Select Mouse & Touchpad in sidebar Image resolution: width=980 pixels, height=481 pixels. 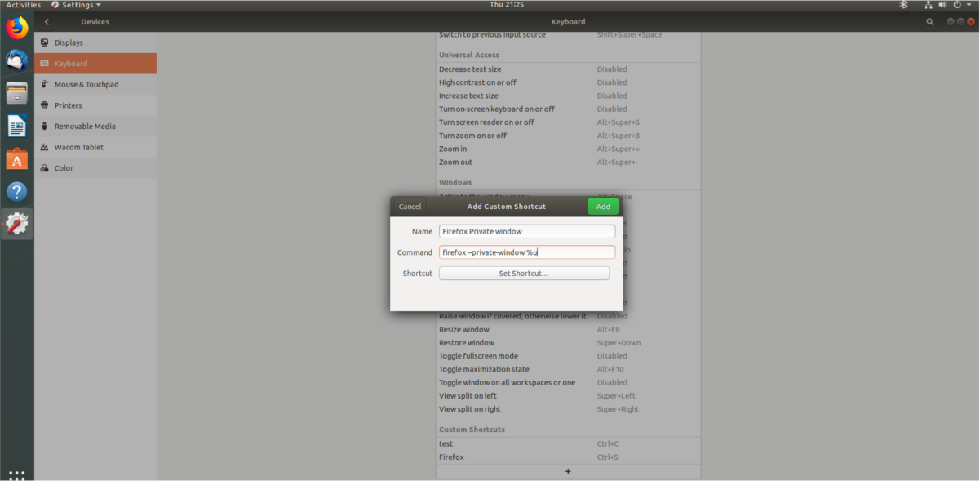[95, 84]
